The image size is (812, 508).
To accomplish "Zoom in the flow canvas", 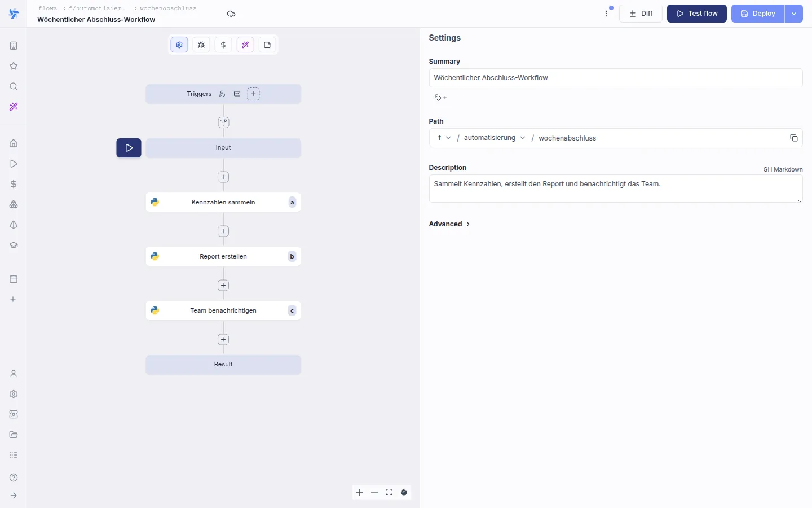I will (x=360, y=492).
